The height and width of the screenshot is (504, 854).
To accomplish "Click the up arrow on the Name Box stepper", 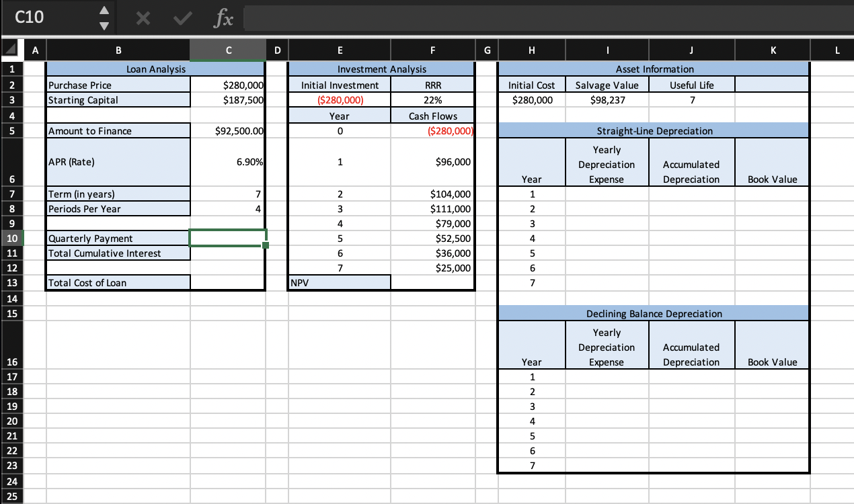I will [104, 12].
